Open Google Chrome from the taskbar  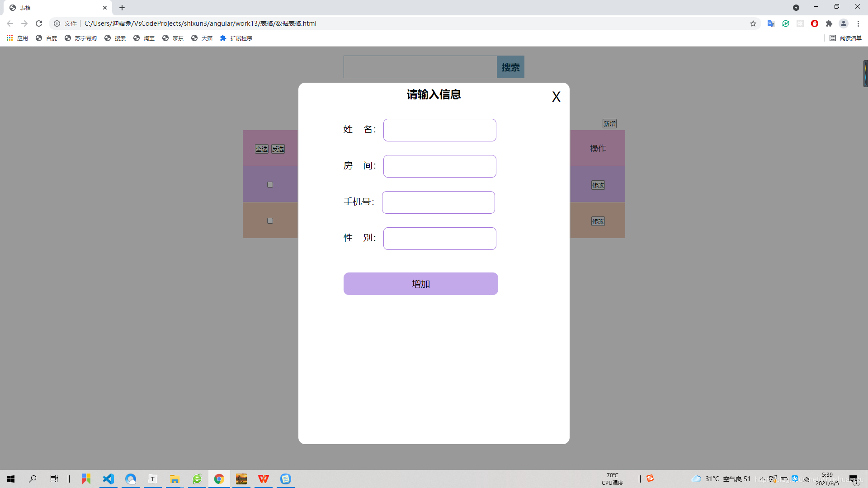(219, 479)
